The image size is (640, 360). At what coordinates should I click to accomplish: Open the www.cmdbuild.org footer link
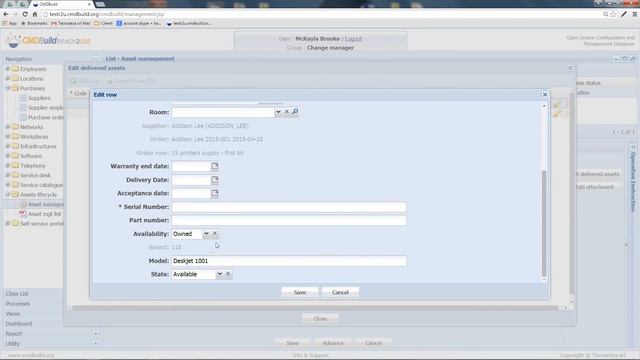tap(31, 356)
